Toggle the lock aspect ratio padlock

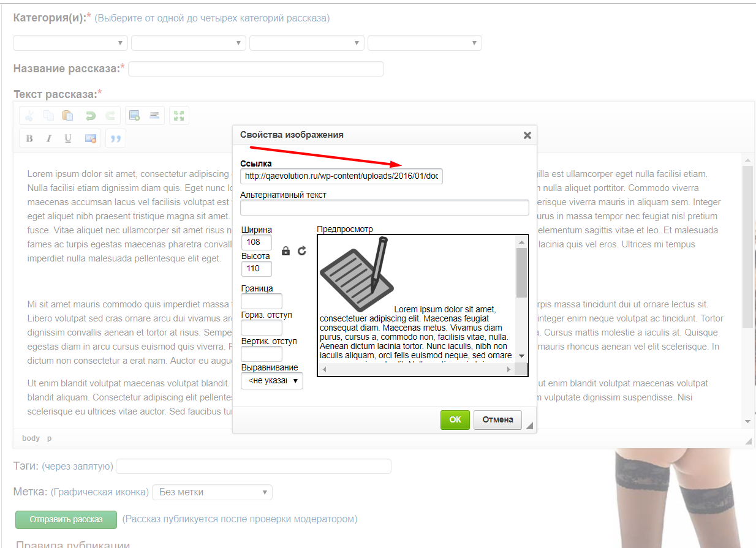(x=285, y=251)
